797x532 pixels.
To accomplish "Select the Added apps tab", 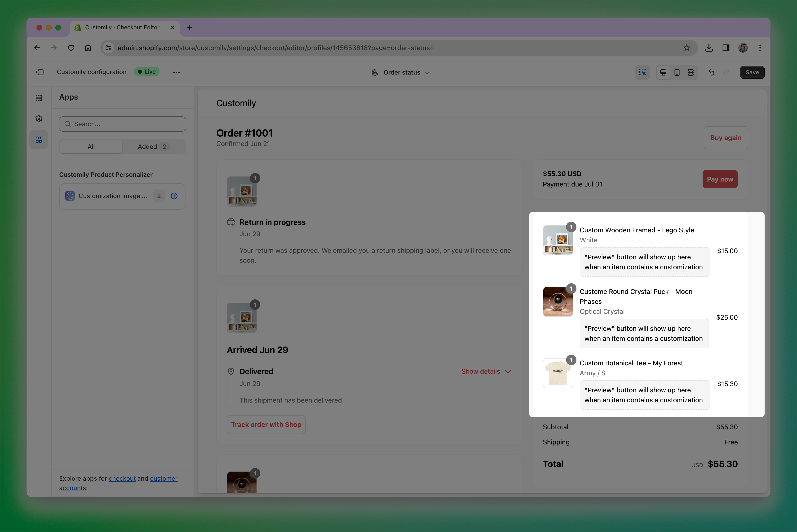I will [153, 146].
